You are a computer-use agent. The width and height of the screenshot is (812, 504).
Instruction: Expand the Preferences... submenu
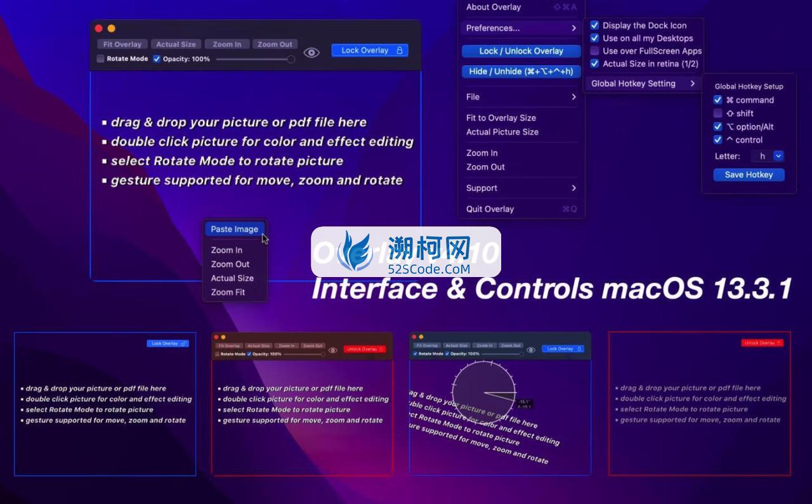click(521, 28)
